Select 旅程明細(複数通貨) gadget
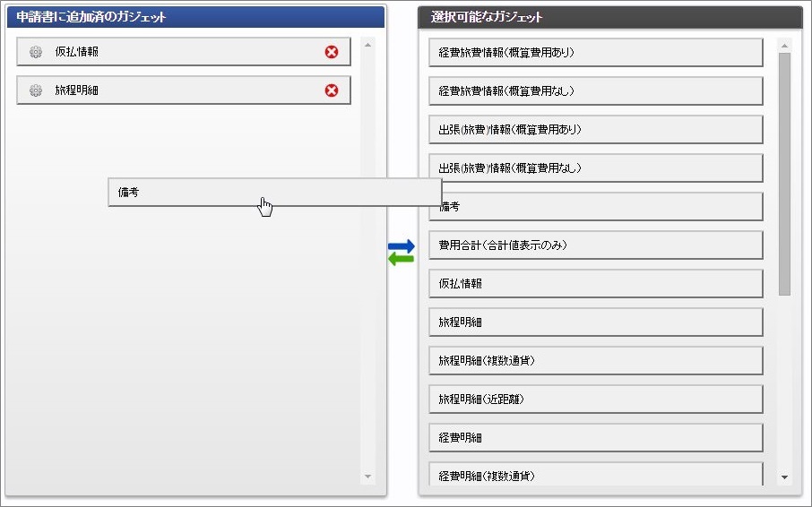The image size is (812, 507). click(595, 361)
